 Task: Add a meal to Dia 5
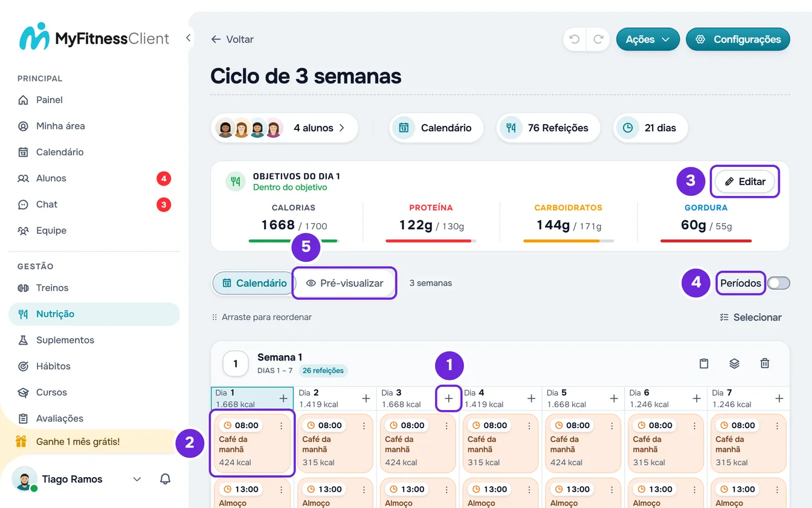click(614, 399)
